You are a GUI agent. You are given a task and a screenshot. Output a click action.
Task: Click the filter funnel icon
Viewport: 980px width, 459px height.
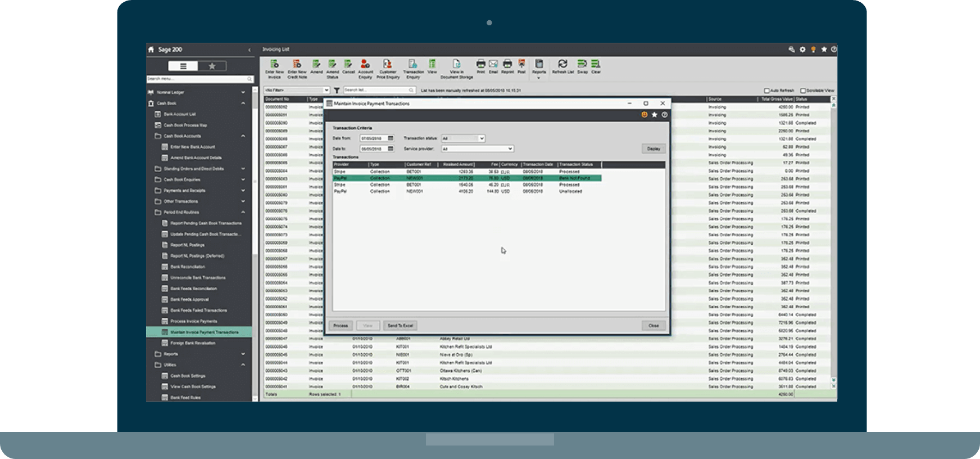pyautogui.click(x=337, y=90)
